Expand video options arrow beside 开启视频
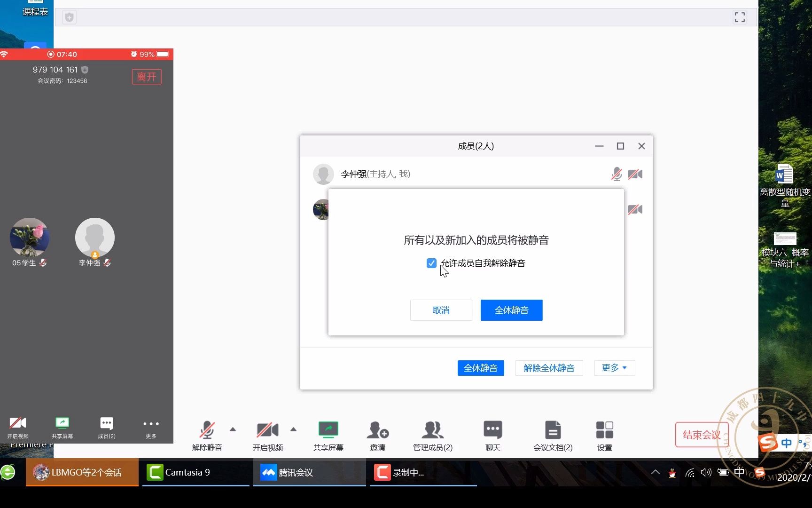Image resolution: width=812 pixels, height=508 pixels. coord(293,429)
